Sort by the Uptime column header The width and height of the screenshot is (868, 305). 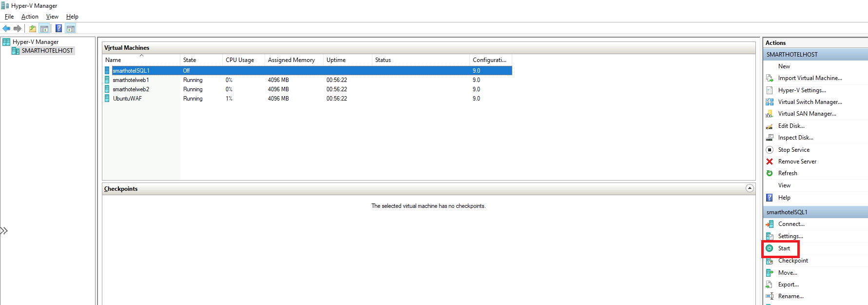[347, 60]
